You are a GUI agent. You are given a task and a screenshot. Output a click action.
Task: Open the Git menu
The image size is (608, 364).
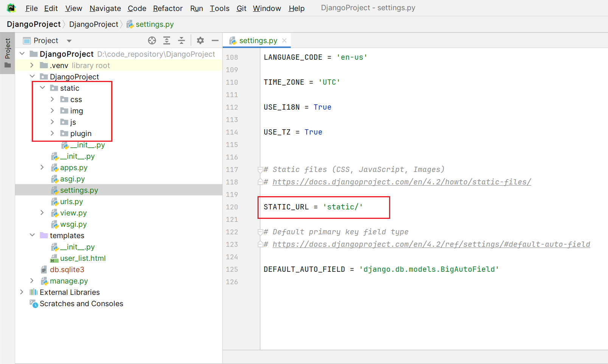pyautogui.click(x=242, y=8)
